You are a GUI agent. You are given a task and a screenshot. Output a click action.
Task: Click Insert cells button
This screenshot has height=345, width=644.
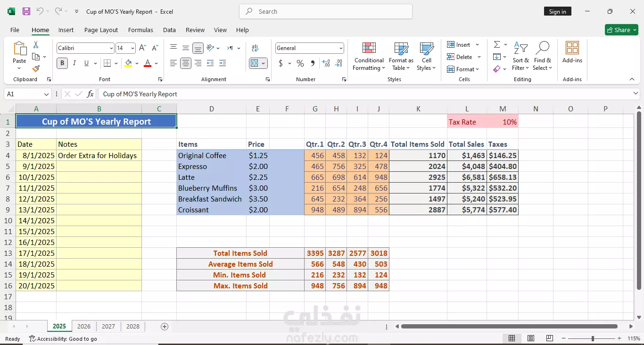(x=458, y=44)
